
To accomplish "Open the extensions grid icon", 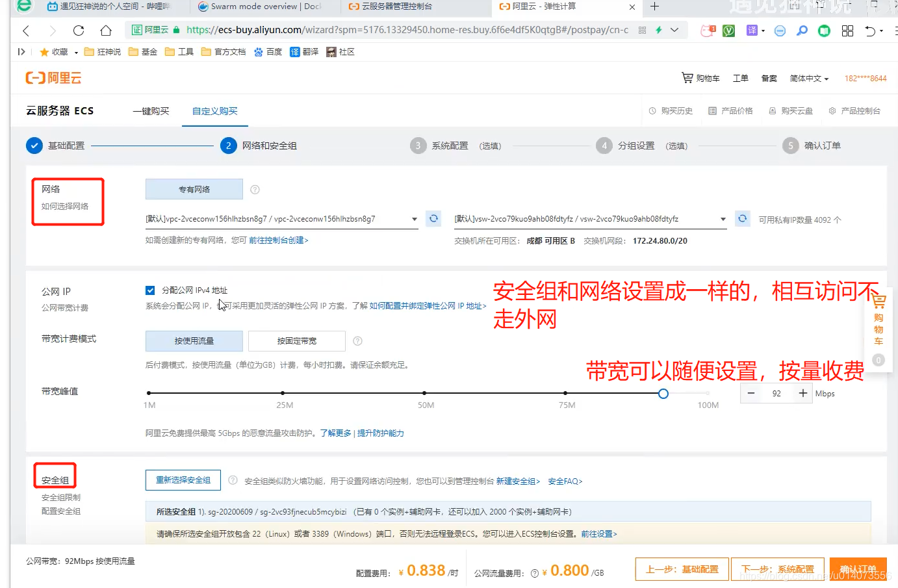I will pyautogui.click(x=847, y=31).
